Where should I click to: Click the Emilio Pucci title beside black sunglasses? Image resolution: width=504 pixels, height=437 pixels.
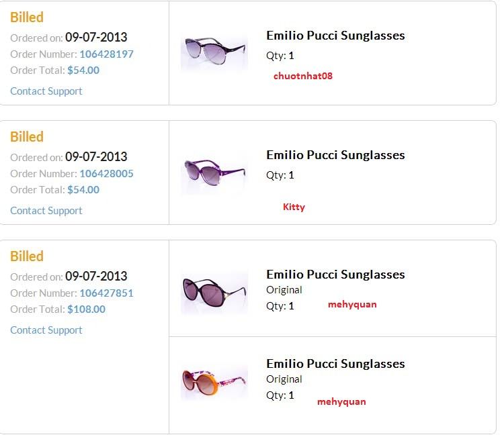pyautogui.click(x=335, y=275)
